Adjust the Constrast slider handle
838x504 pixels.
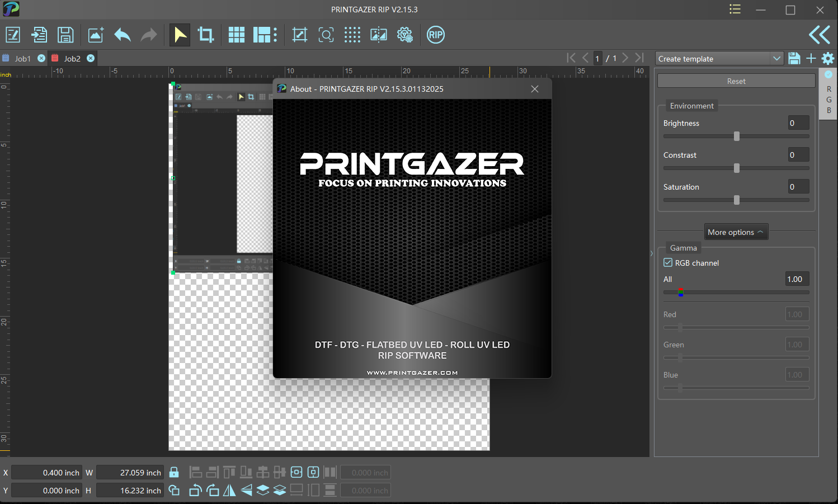[737, 168]
